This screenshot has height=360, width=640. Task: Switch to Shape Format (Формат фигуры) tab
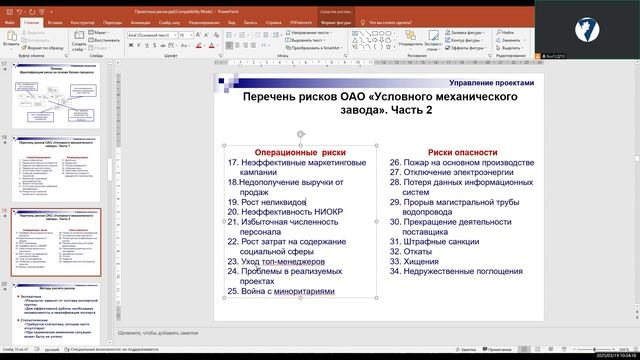[x=336, y=23]
